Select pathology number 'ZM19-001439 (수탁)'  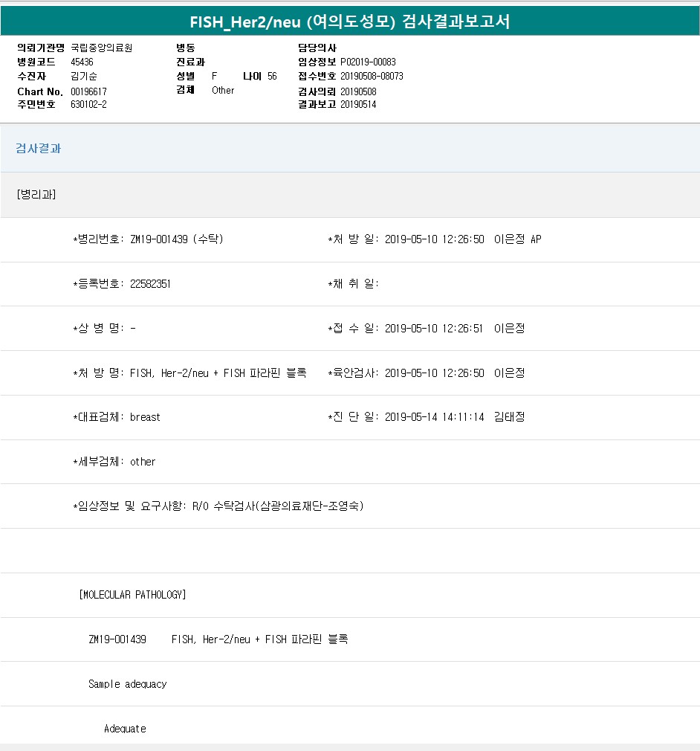pos(177,239)
